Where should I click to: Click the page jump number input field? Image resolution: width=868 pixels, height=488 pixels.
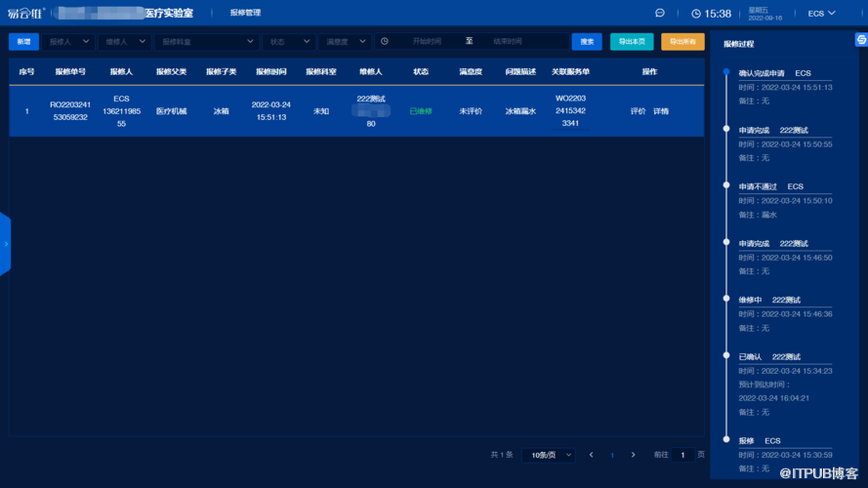683,455
